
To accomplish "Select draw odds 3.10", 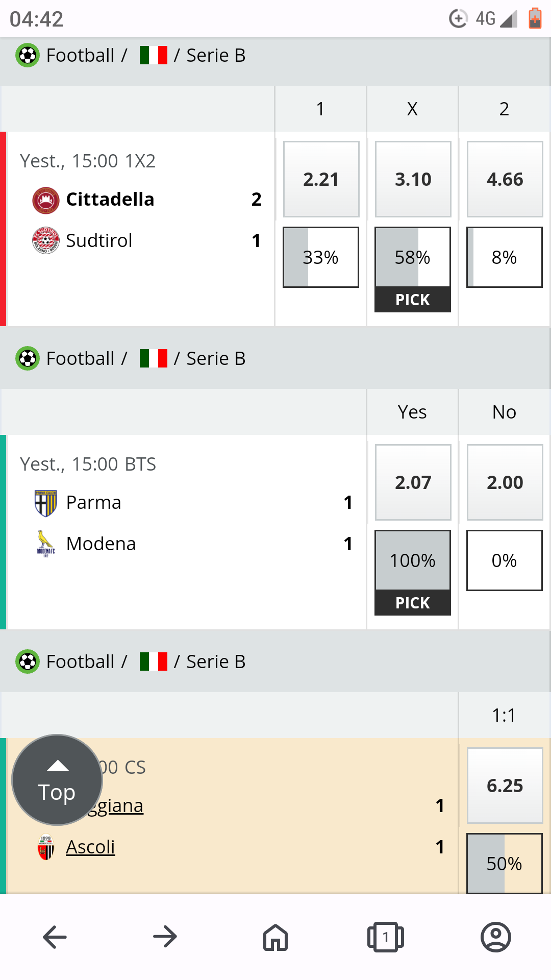I will pos(413,179).
